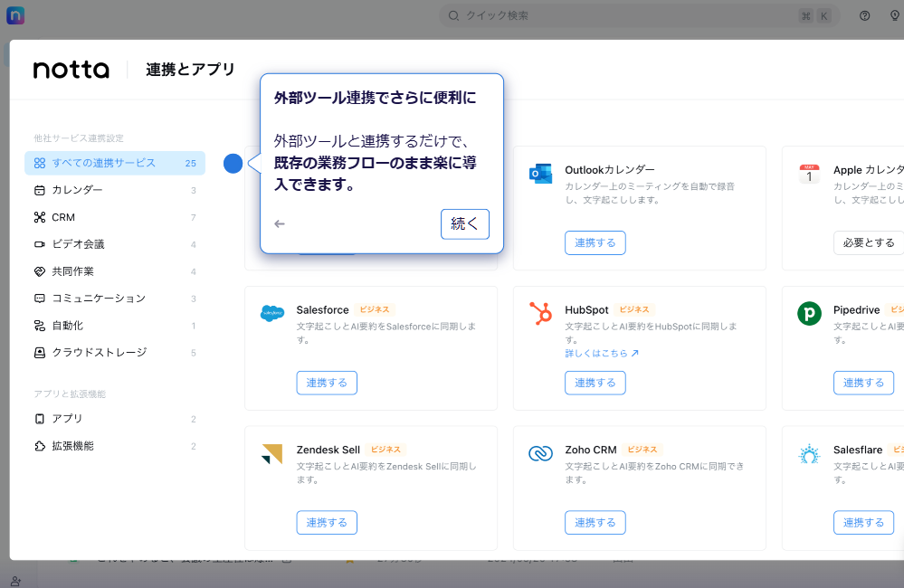The image size is (904, 588).
Task: Click ビジネス badge next to Zendesk Sell
Action: point(385,450)
